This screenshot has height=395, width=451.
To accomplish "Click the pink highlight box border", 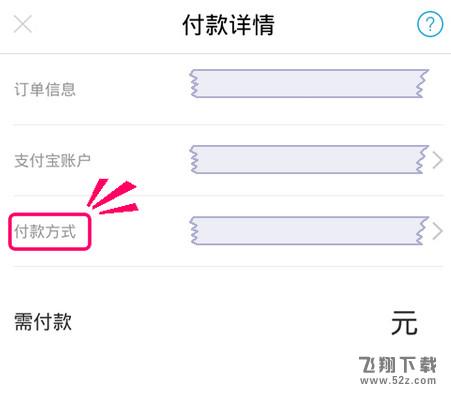I will tap(50, 215).
